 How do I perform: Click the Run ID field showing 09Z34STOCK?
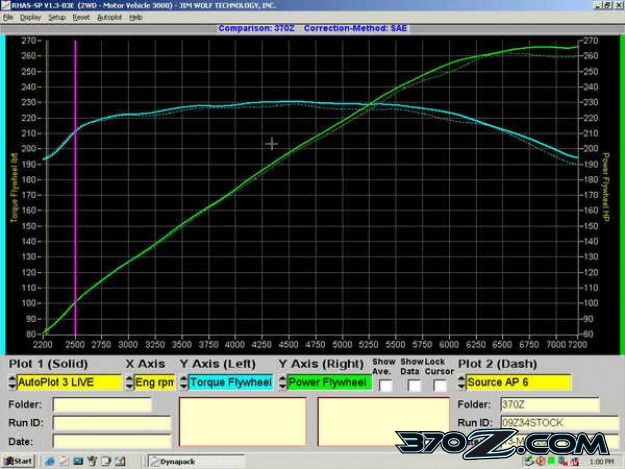point(560,422)
